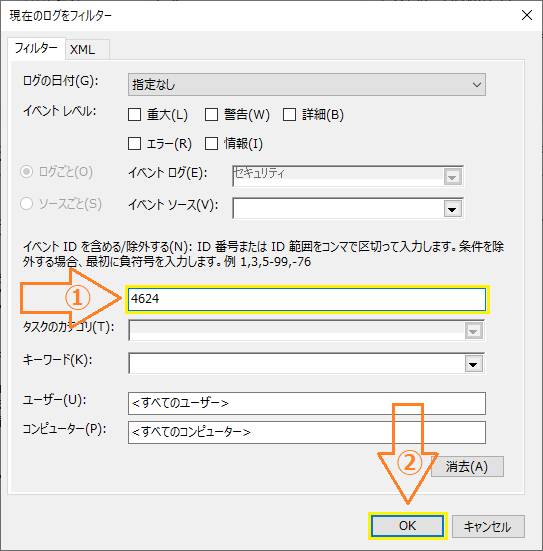Enable the エラー(R) checkbox
Image resolution: width=543 pixels, height=551 pixels.
tap(134, 143)
